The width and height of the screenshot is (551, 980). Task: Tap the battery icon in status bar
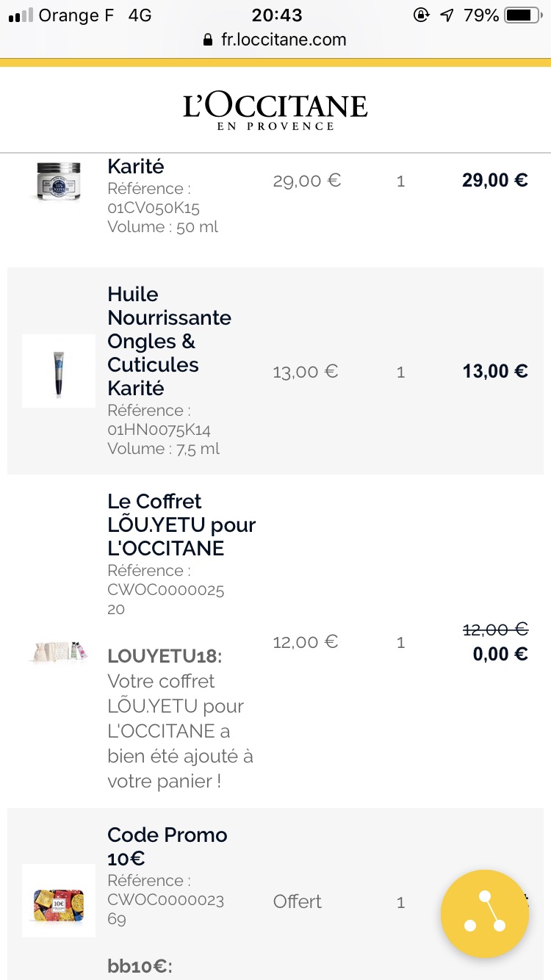tap(523, 15)
